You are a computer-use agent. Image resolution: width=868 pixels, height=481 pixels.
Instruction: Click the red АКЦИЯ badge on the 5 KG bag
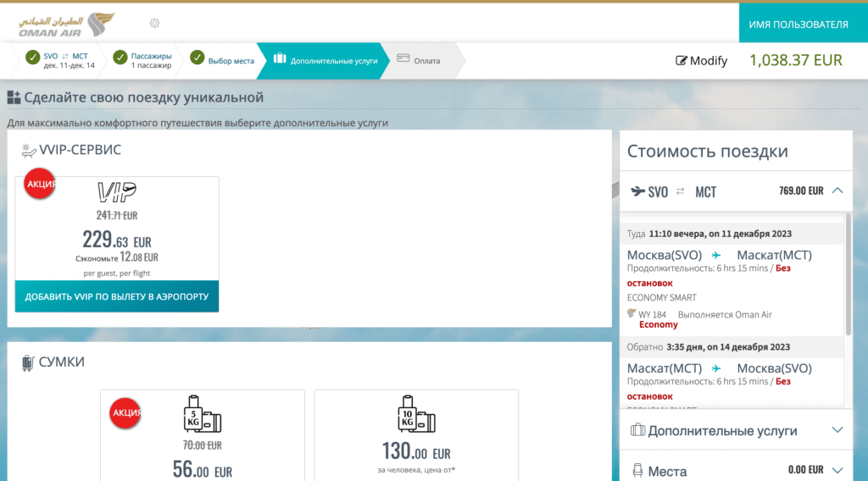click(125, 413)
